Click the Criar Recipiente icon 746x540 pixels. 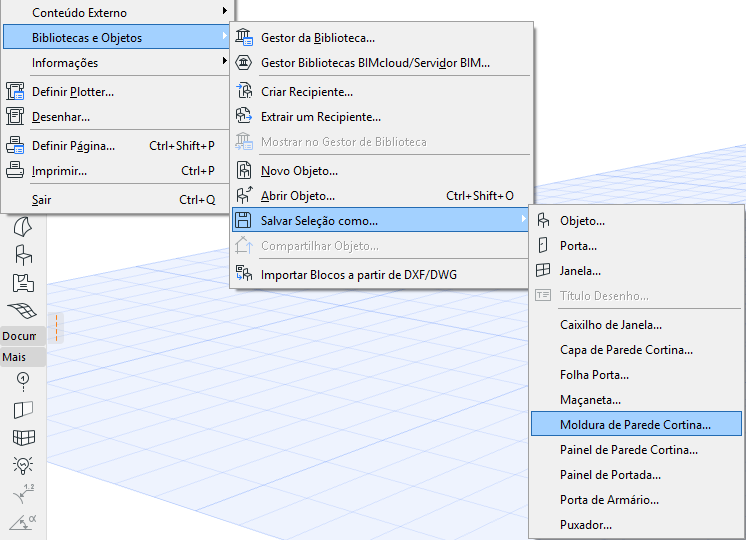click(x=244, y=90)
